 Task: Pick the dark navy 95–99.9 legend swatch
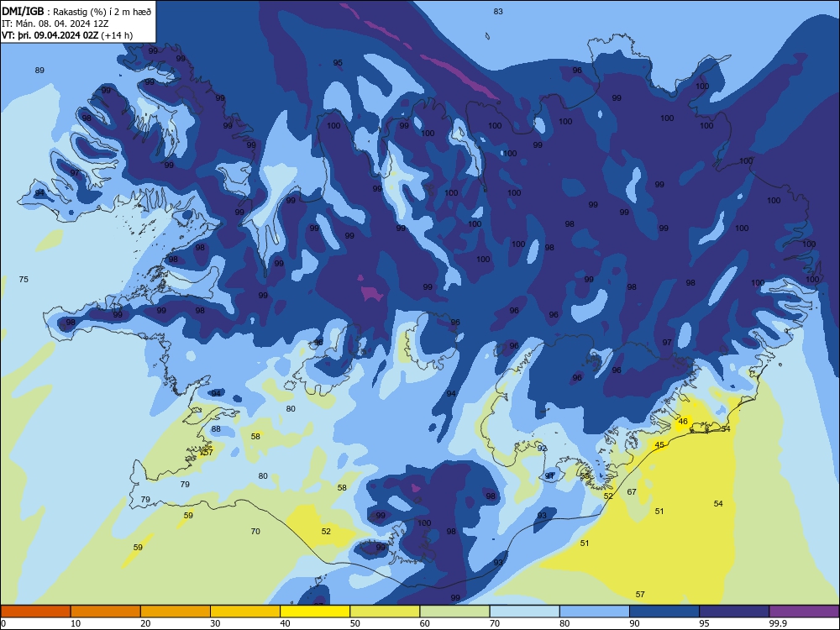click(734, 612)
